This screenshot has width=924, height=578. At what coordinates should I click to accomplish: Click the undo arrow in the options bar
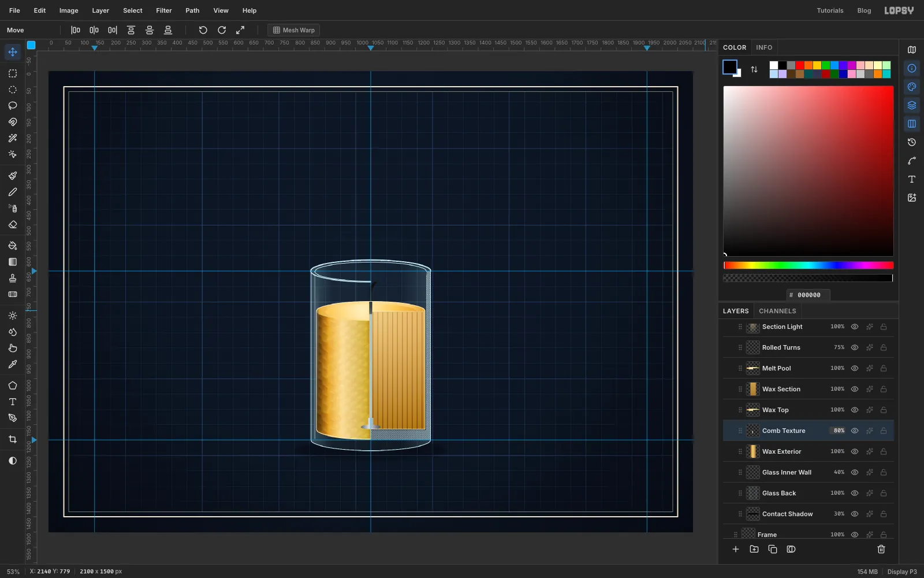coord(203,30)
